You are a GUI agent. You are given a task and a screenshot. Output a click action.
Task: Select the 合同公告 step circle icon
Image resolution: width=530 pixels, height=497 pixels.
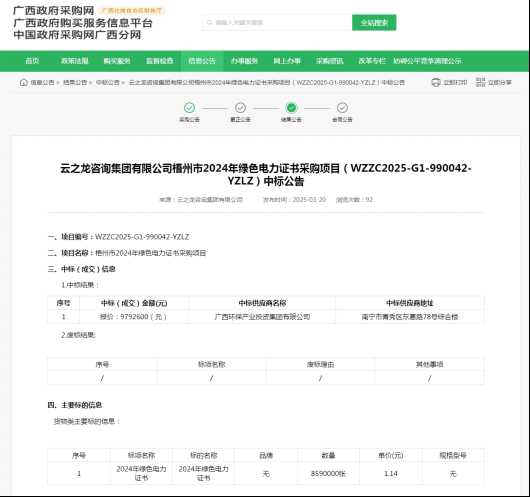coord(342,108)
